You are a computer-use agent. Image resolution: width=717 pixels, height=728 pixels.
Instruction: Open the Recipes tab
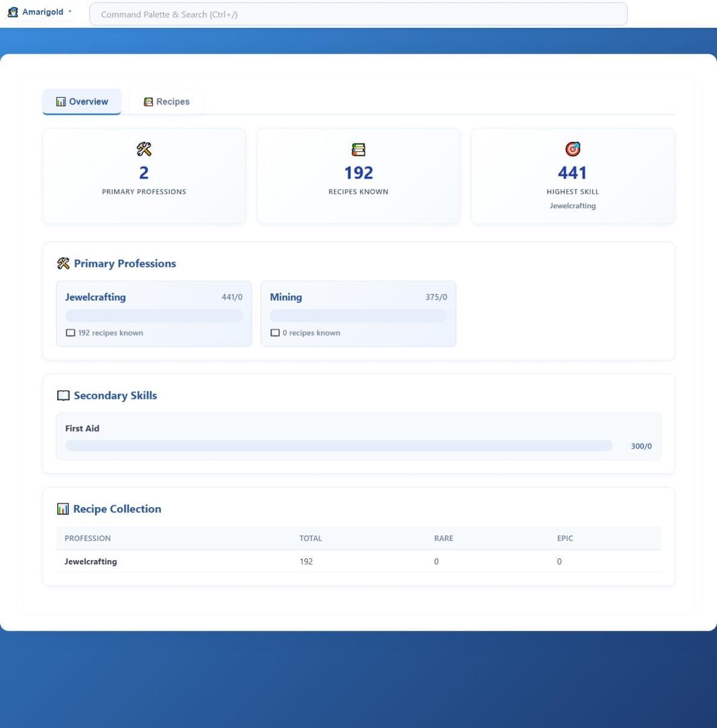click(x=167, y=101)
